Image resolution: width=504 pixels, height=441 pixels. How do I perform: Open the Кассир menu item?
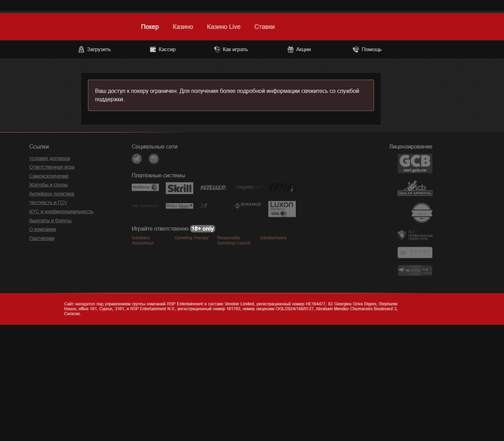pyautogui.click(x=163, y=49)
